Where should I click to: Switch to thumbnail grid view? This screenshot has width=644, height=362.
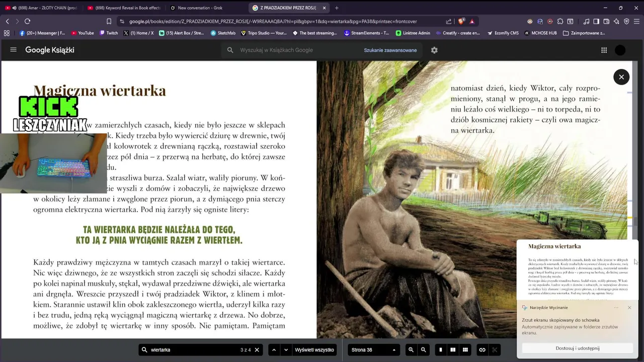465,350
